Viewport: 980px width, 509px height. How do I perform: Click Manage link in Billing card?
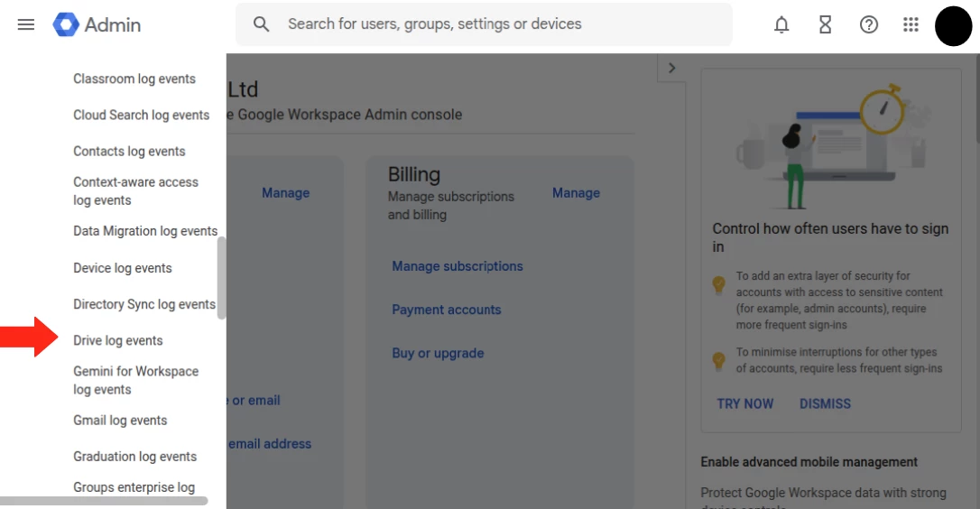click(x=576, y=193)
